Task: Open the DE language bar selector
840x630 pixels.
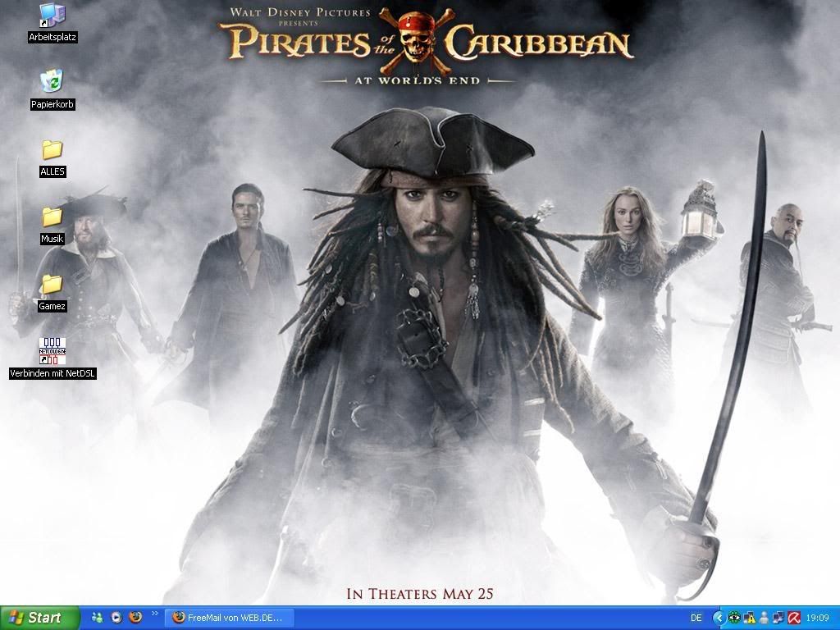Action: pyautogui.click(x=696, y=618)
